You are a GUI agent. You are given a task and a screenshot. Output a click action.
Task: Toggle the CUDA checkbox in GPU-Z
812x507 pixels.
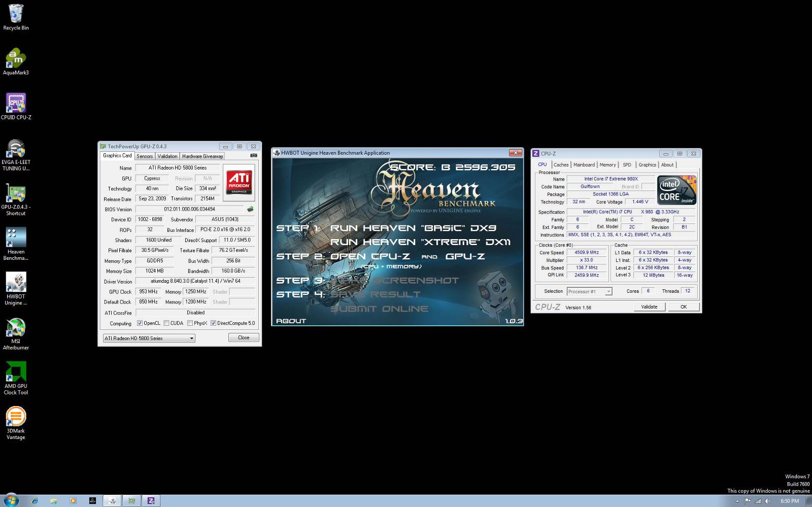pos(166,323)
